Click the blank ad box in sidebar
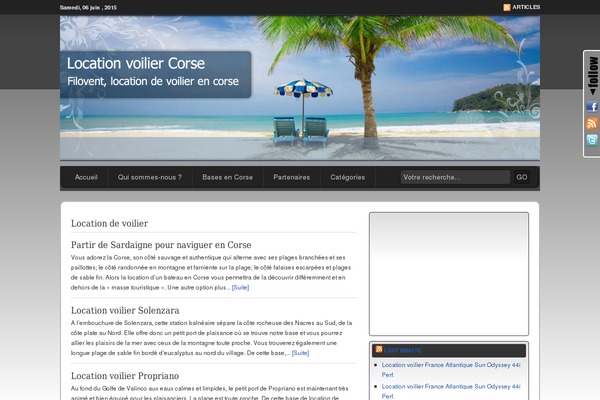 449,274
